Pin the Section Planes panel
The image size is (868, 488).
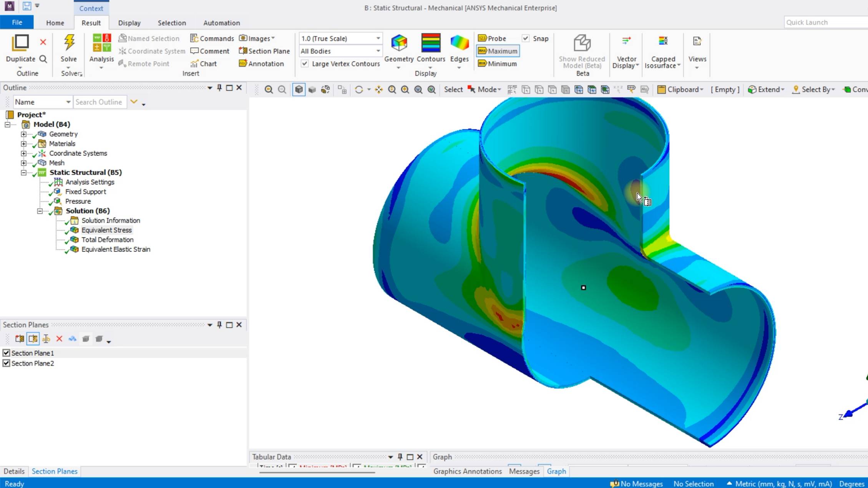click(219, 325)
